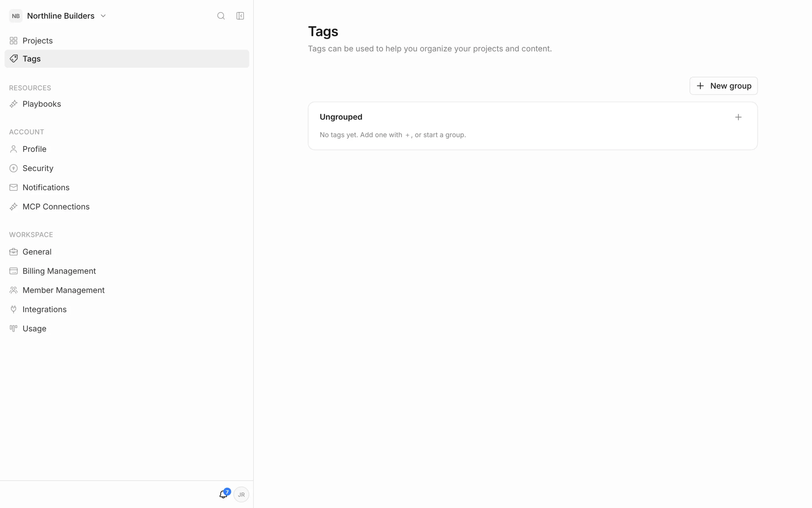The height and width of the screenshot is (508, 812).
Task: Create a New group
Action: tap(724, 86)
